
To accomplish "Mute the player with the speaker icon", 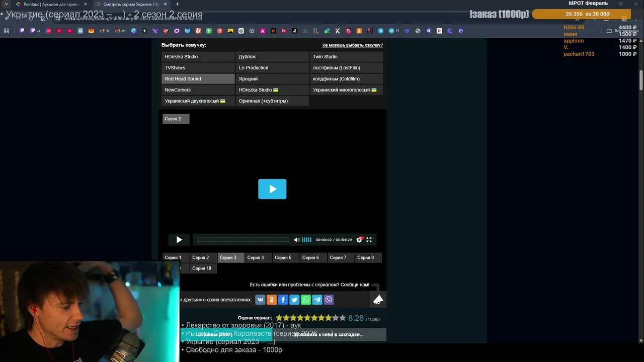I will pyautogui.click(x=297, y=240).
